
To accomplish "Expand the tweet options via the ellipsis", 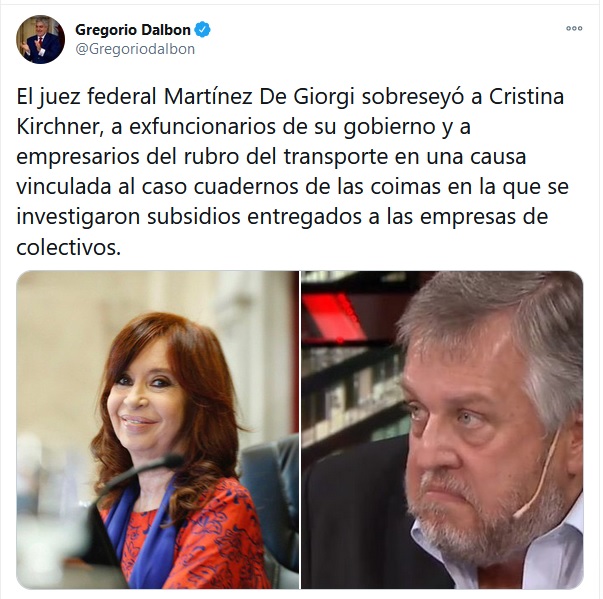I will tap(574, 28).
